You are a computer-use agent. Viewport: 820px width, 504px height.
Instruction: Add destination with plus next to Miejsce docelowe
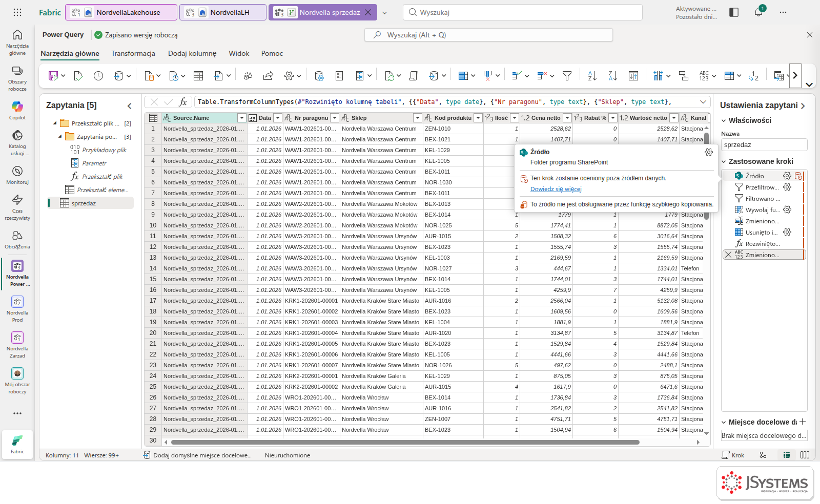[803, 422]
